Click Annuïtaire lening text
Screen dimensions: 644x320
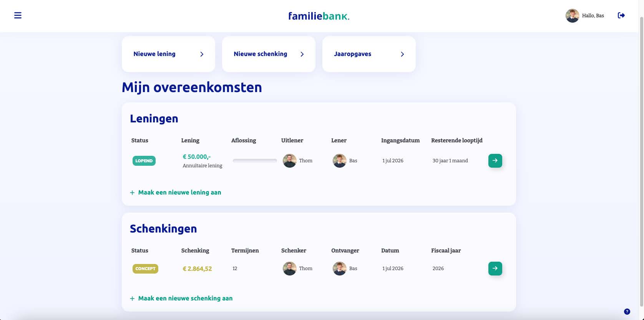[x=202, y=165]
